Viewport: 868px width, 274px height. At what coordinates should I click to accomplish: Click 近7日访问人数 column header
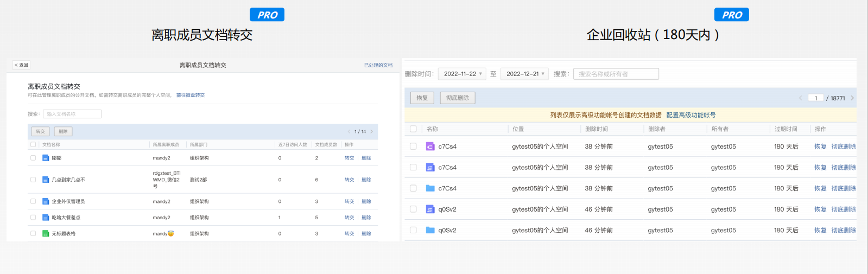pyautogui.click(x=293, y=144)
